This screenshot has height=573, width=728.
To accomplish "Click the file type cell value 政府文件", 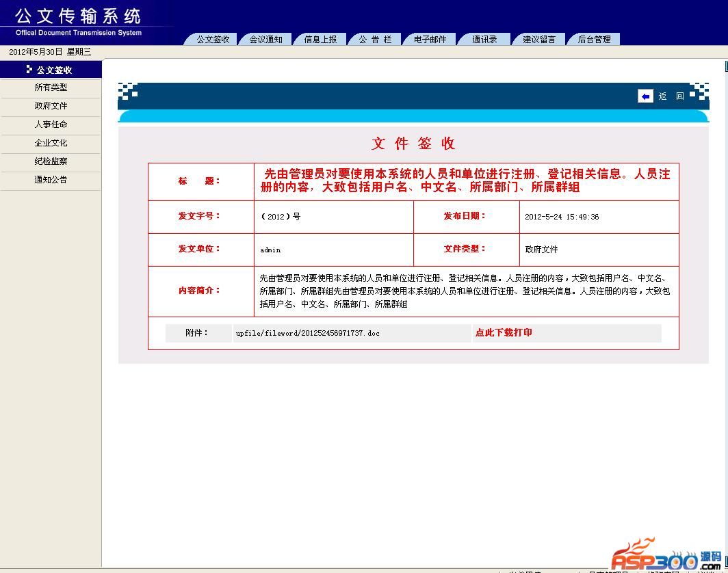I will (541, 249).
